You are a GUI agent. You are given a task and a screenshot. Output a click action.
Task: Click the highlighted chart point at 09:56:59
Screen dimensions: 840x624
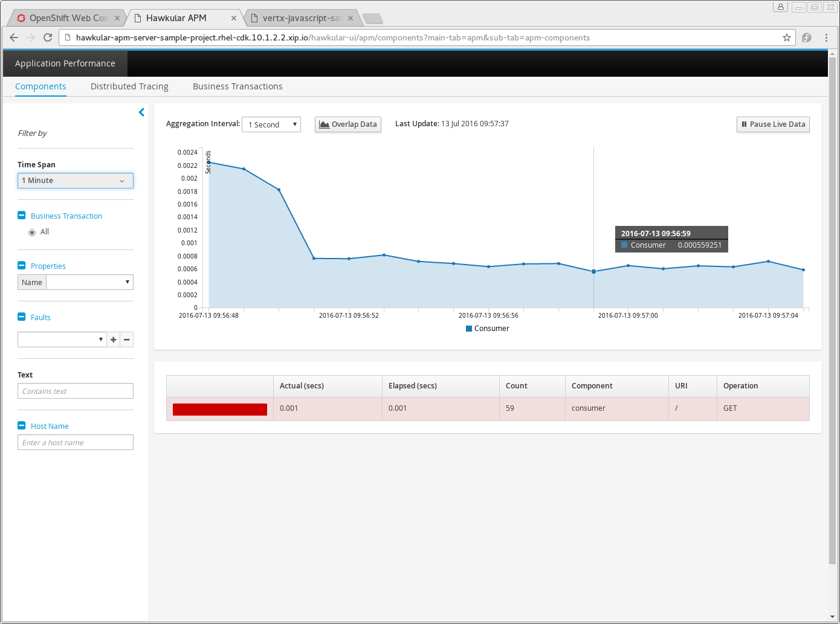(593, 272)
